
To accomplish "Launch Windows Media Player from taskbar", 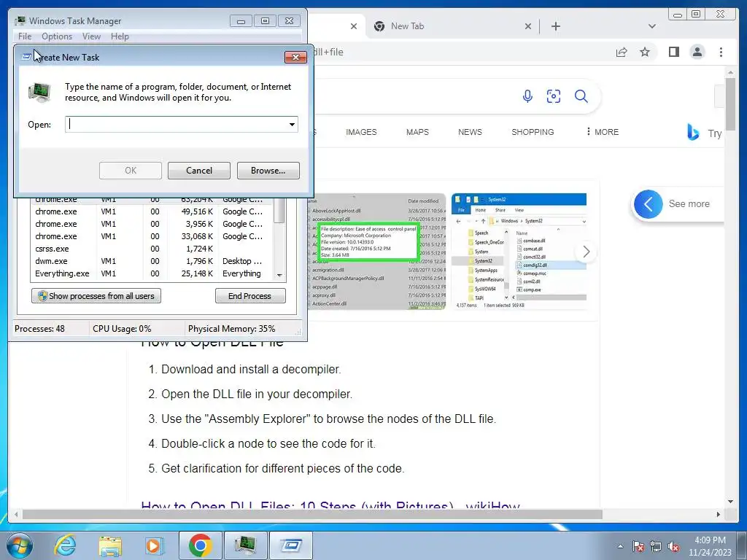I will 154,545.
